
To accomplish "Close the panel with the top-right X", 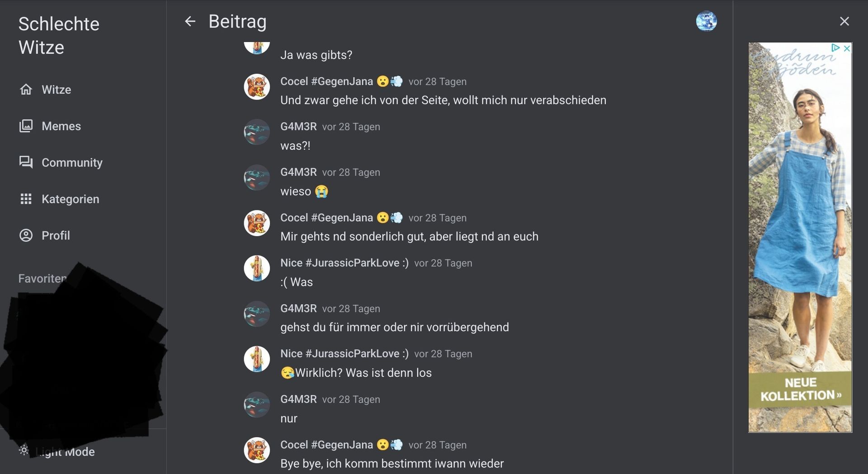I will (x=844, y=21).
